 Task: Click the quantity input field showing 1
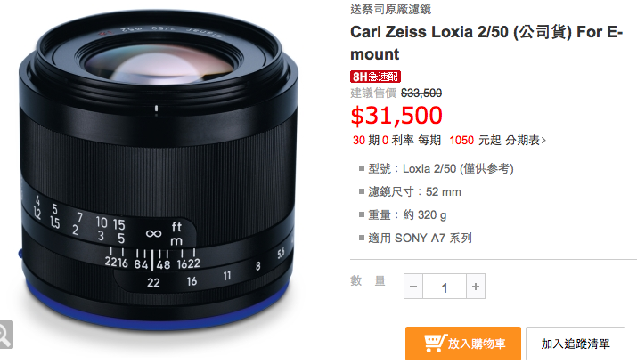click(x=445, y=287)
